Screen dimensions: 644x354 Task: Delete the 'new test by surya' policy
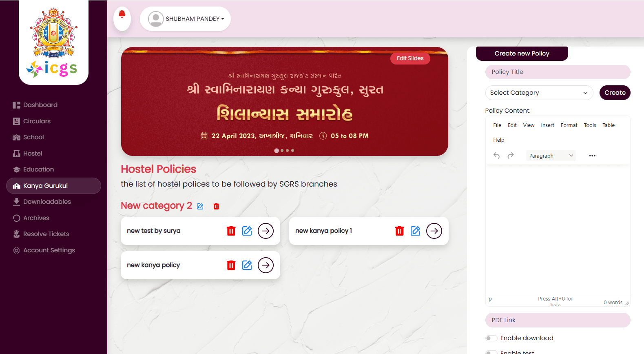tap(231, 231)
